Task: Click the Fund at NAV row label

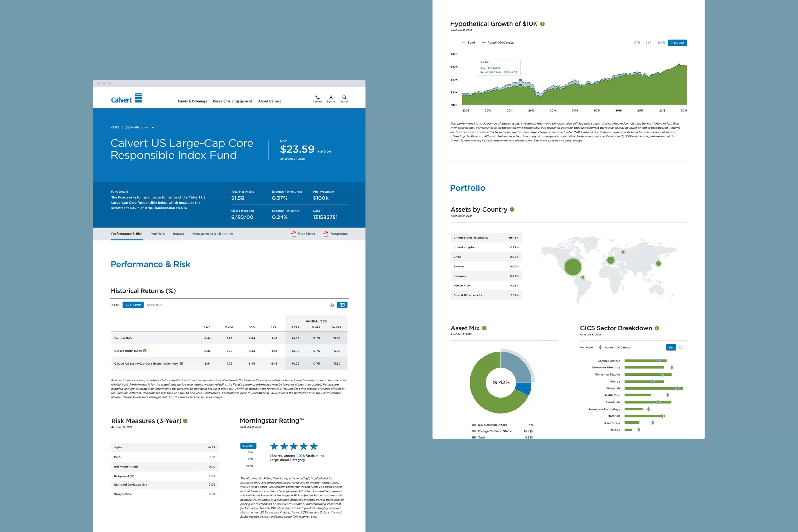Action: click(123, 338)
